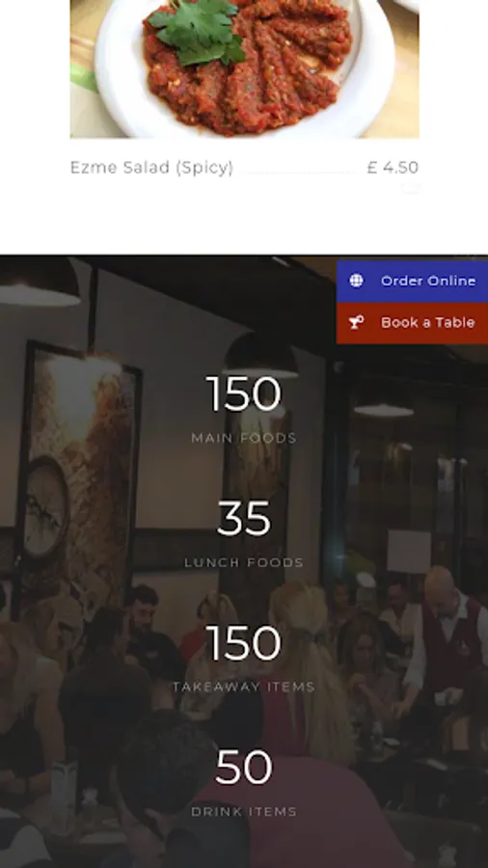Screen dimensions: 488x868
Task: Click the faint badge beneath the price
Action: (411, 189)
